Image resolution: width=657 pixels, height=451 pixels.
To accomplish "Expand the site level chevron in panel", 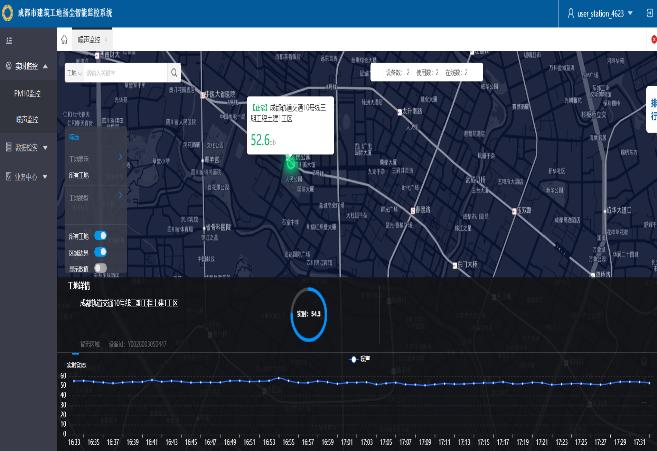I will [x=121, y=195].
